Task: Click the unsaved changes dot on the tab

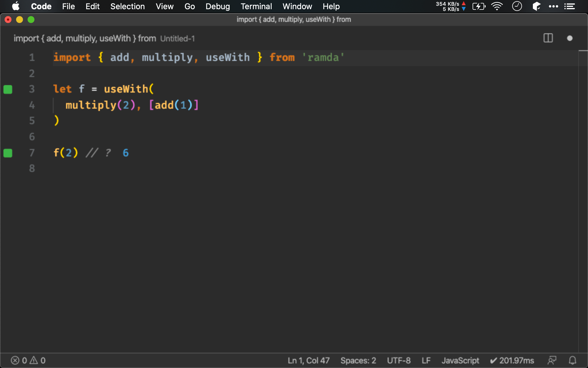Action: tap(570, 38)
